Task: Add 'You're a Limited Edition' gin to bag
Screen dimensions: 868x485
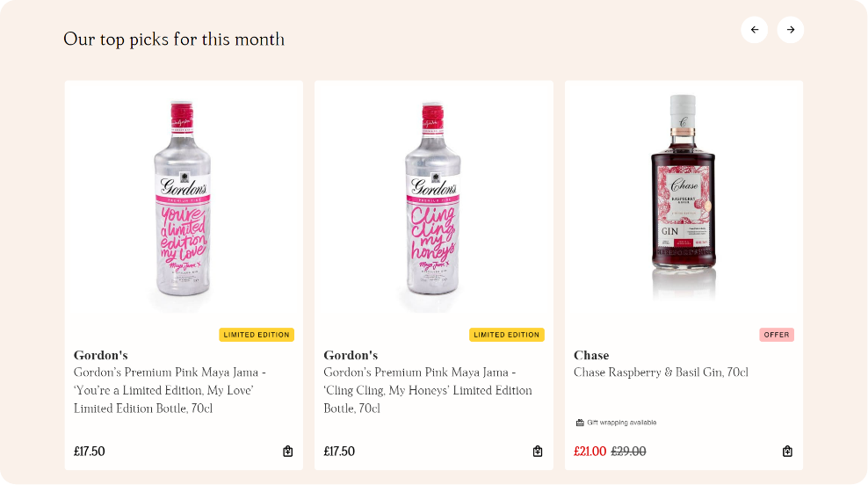Action: (288, 452)
